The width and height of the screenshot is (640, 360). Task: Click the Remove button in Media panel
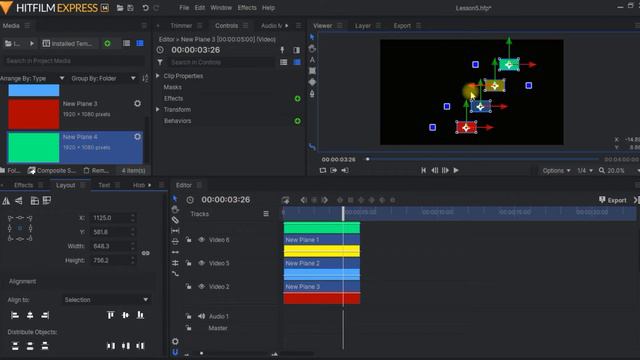click(x=96, y=170)
